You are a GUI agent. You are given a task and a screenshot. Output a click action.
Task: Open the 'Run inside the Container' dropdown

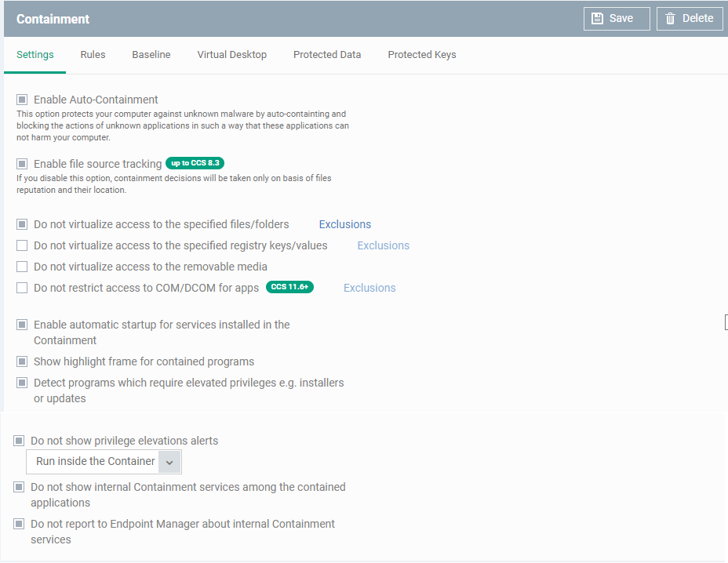(x=104, y=462)
